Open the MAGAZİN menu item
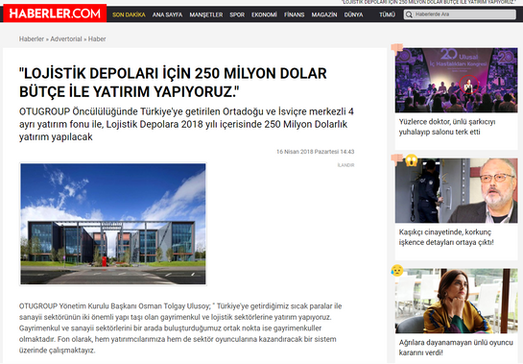The width and height of the screenshot is (523, 364). pyautogui.click(x=324, y=15)
